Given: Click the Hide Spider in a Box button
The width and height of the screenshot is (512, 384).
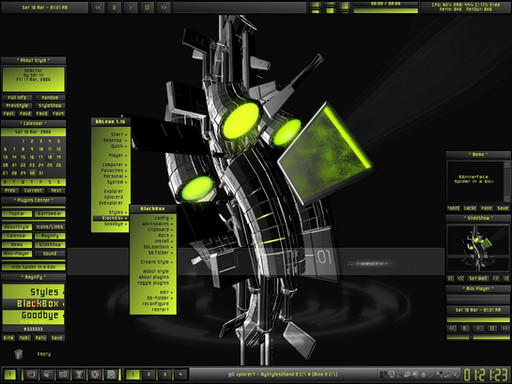Looking at the screenshot, I should click(x=34, y=267).
